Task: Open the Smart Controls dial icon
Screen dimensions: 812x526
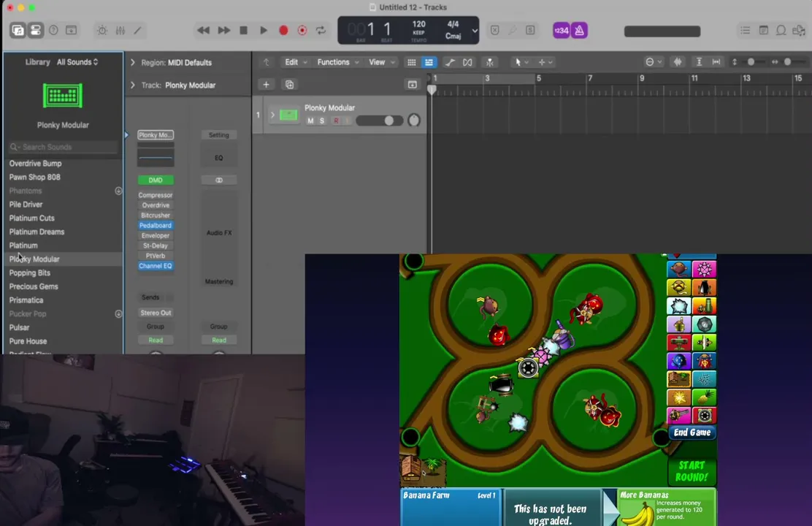Action: (102, 31)
